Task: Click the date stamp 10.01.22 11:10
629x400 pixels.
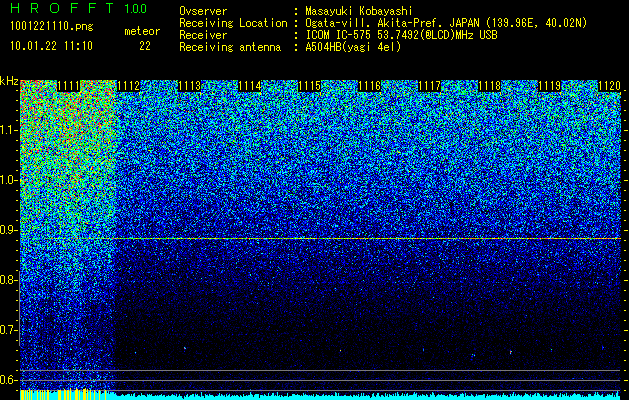Action: (51, 46)
